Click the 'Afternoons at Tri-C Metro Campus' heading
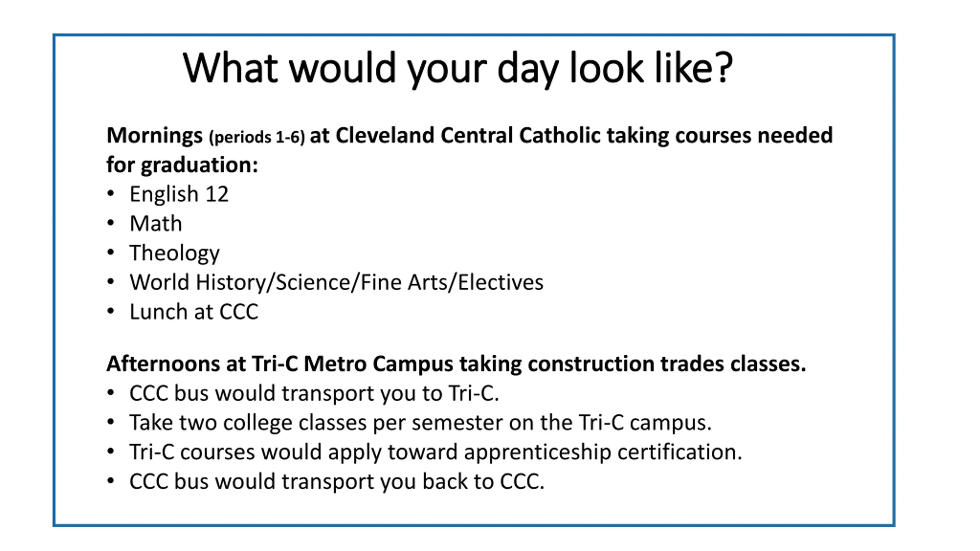Screen dimensions: 980x551 [280, 364]
